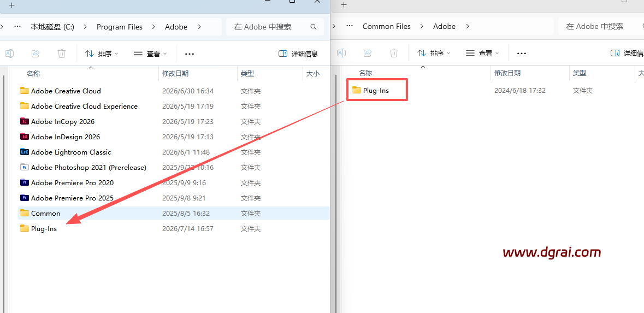Select the Adobe Premiere Pro 2020 icon
Viewport: 644px width, 313px height.
click(x=25, y=182)
